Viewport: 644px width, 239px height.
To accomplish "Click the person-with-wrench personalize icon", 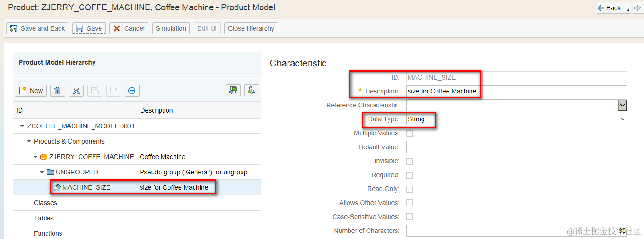I will 252,91.
